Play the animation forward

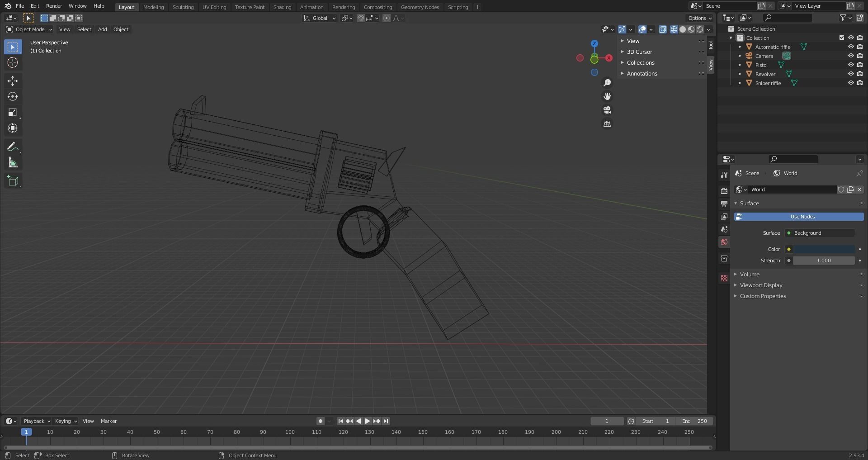(x=367, y=421)
